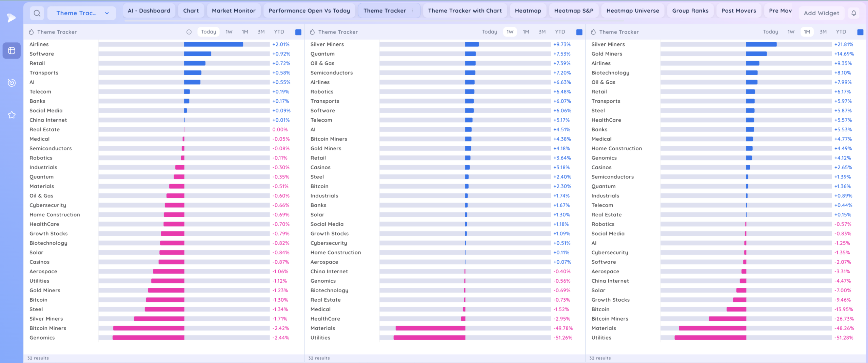
Task: Click the flame icon of the third Theme Tracker widget
Action: point(593,32)
